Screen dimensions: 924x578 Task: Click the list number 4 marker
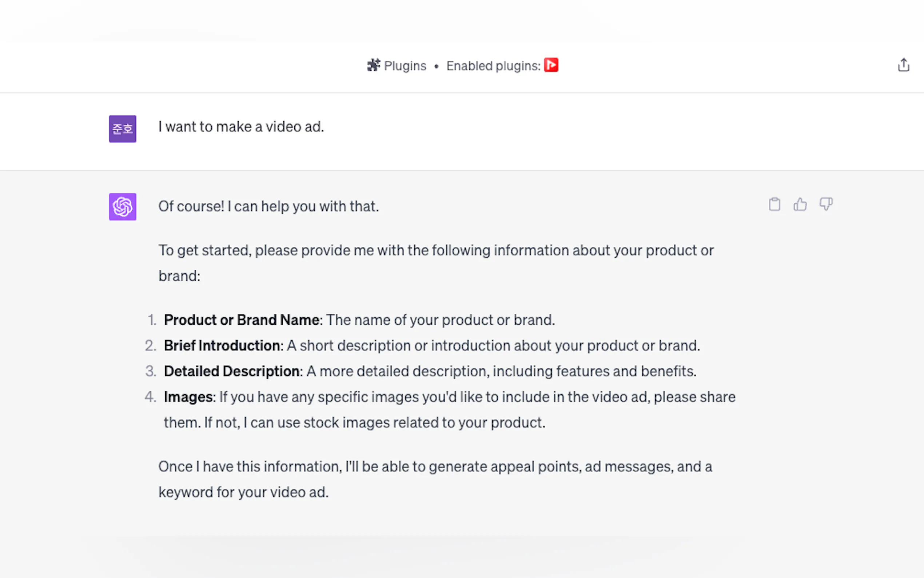click(x=150, y=397)
